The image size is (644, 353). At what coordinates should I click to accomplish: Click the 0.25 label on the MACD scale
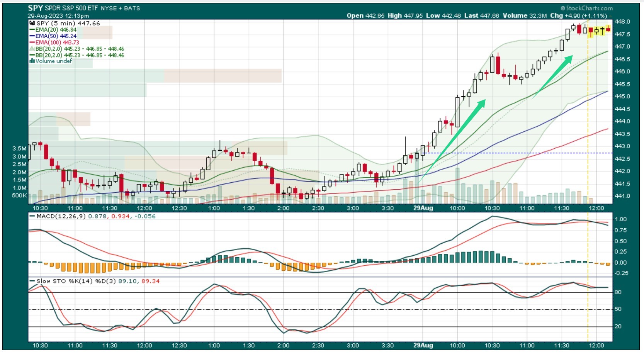621,252
